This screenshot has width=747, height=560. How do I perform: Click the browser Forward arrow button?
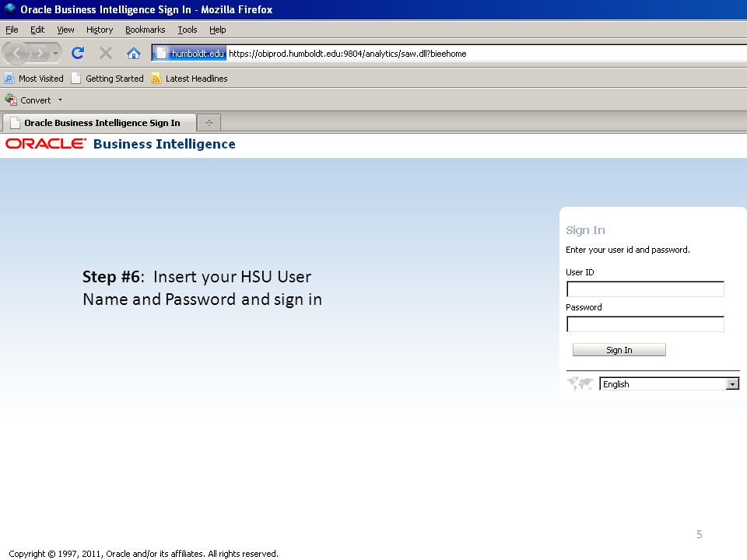click(40, 53)
